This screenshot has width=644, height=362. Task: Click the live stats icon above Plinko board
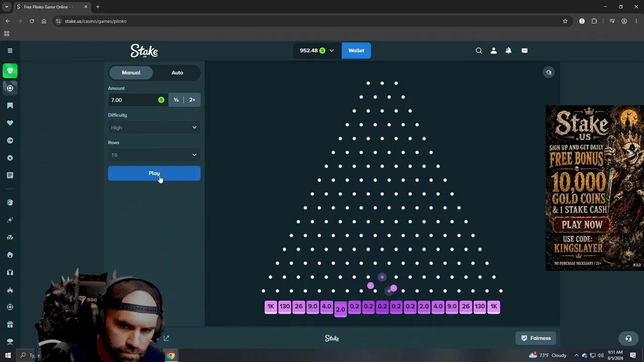click(x=549, y=72)
